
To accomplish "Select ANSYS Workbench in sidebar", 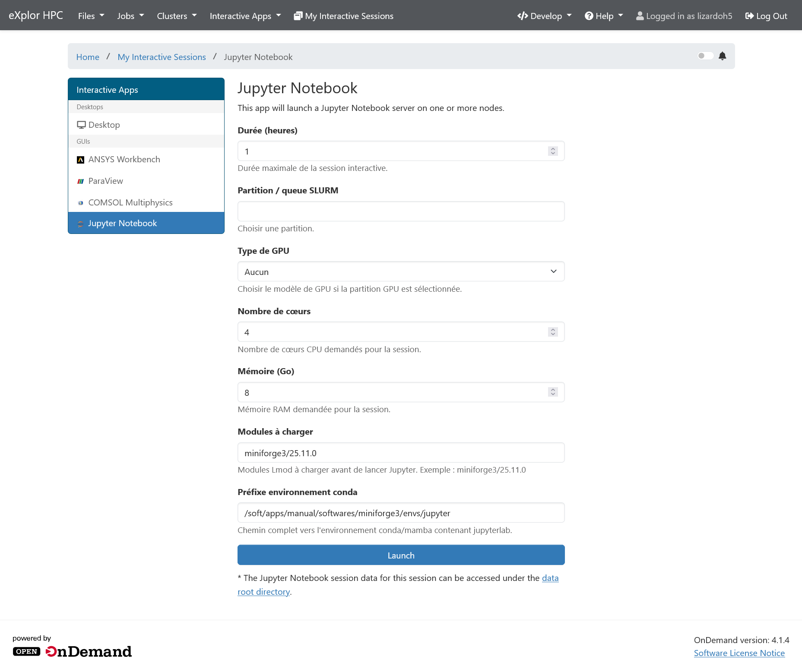I will coord(146,159).
